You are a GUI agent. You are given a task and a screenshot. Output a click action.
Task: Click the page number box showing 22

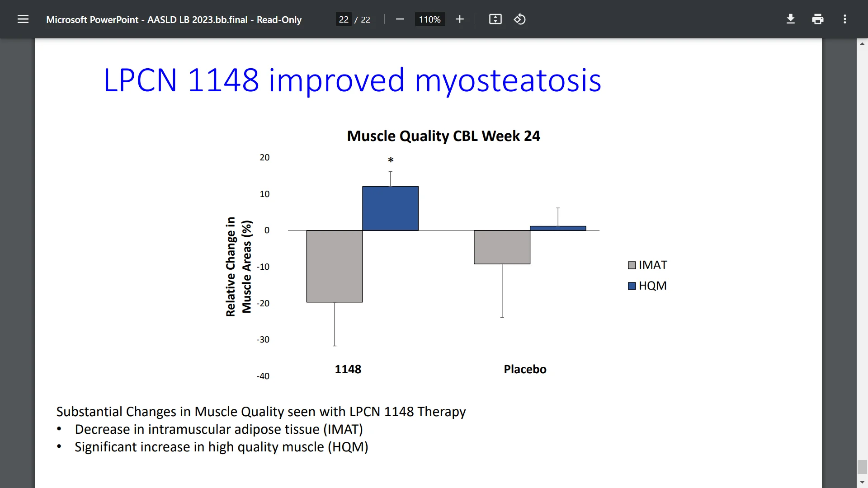coord(344,19)
